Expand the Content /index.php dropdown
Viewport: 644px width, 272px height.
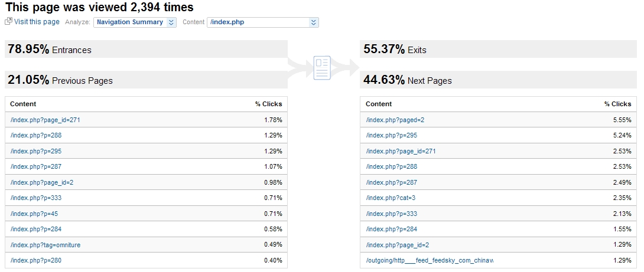coord(314,22)
